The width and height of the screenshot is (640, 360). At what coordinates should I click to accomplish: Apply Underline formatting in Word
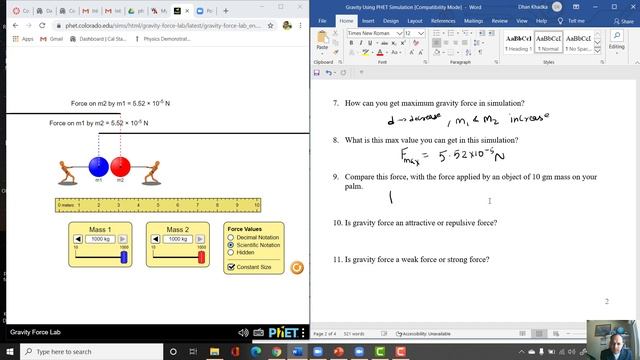(370, 43)
